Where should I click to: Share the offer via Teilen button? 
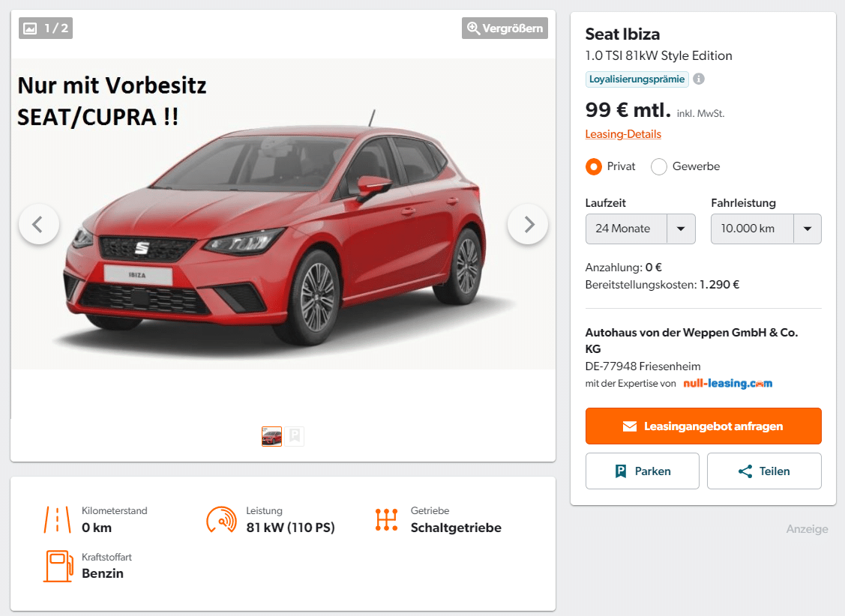coord(764,471)
